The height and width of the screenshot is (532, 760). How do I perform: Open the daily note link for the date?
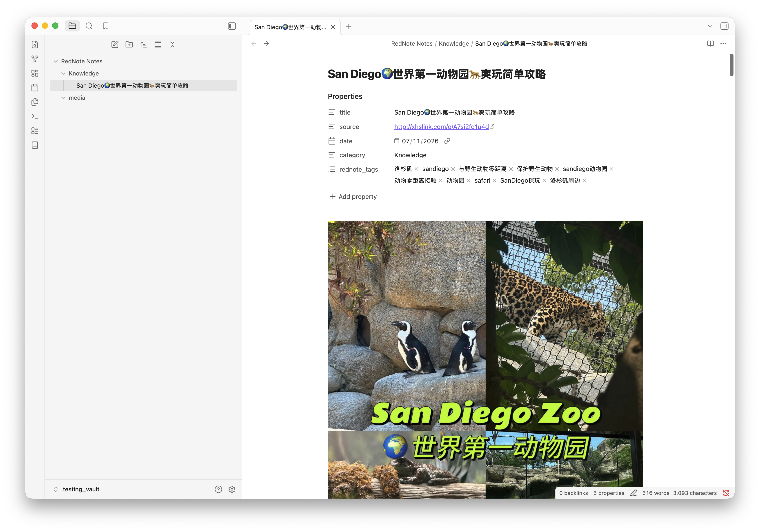(x=447, y=141)
